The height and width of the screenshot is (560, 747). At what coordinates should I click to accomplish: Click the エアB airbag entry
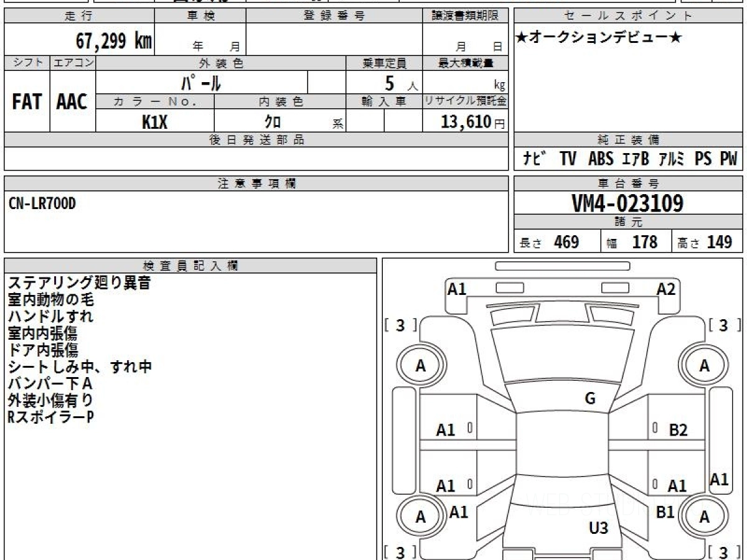[x=635, y=159]
